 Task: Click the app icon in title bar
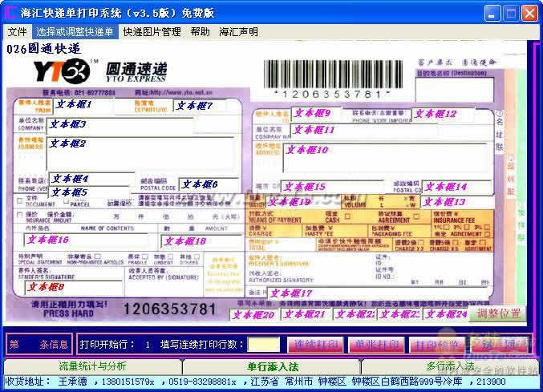pos(11,13)
